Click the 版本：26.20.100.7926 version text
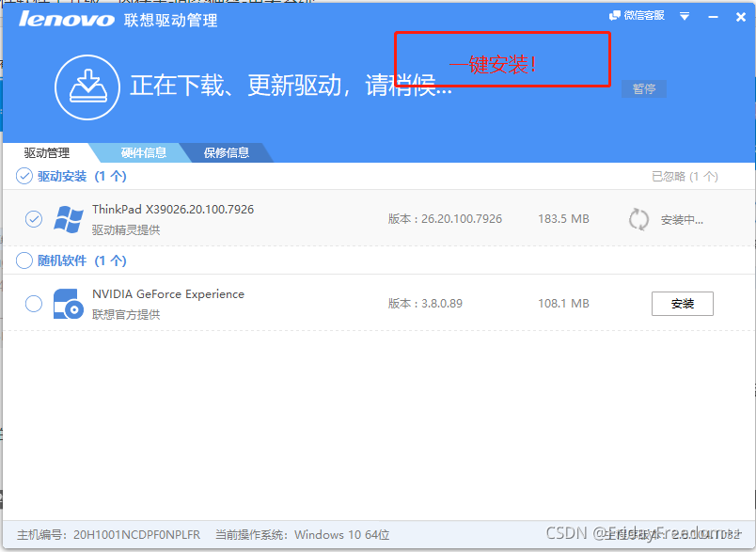The image size is (756, 552). 445,219
